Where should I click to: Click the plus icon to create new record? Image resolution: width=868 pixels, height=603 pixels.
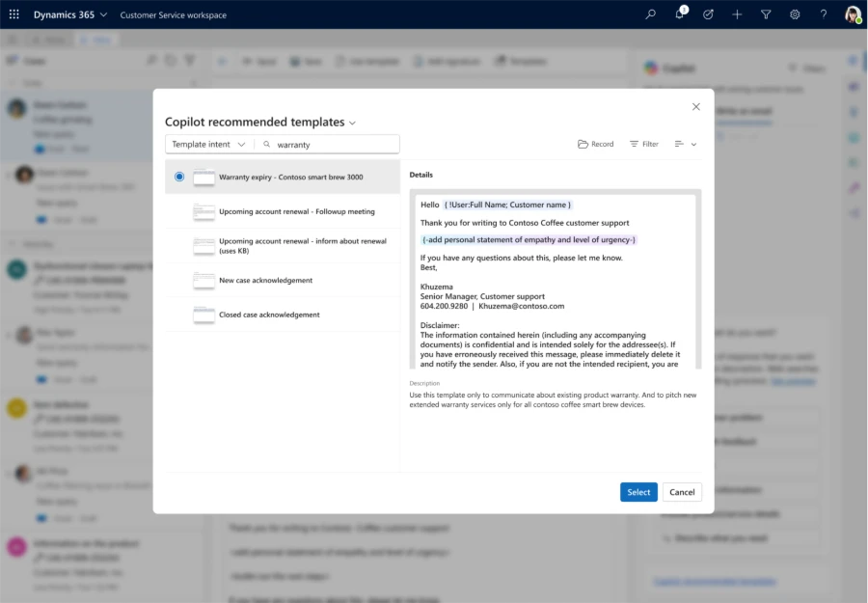click(x=736, y=14)
